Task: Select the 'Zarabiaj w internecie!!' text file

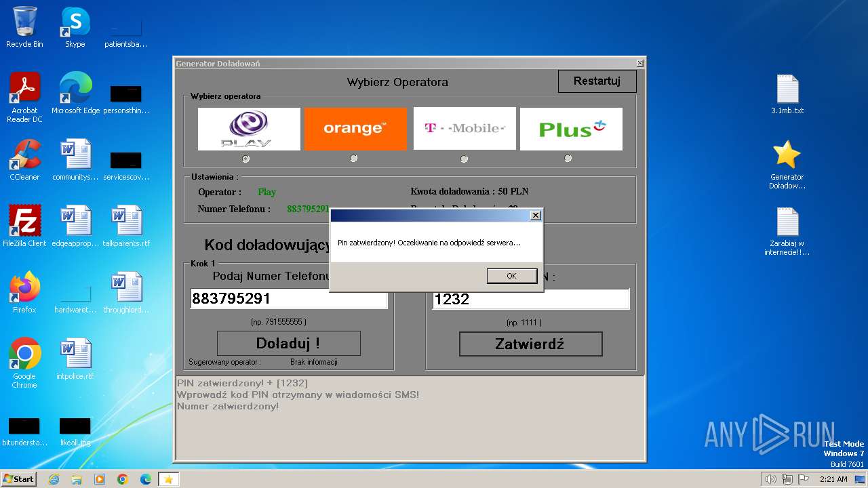Action: coord(787,230)
